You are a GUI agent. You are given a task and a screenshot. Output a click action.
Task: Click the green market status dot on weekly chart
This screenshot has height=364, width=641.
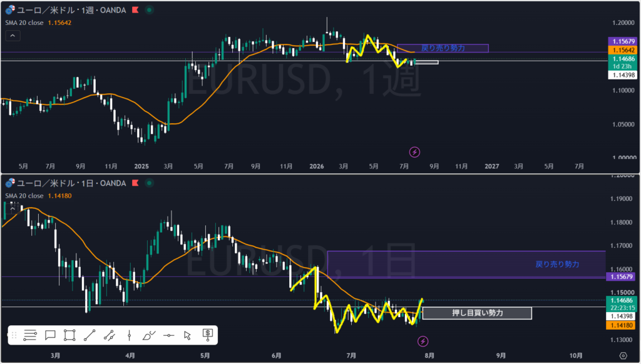[149, 10]
